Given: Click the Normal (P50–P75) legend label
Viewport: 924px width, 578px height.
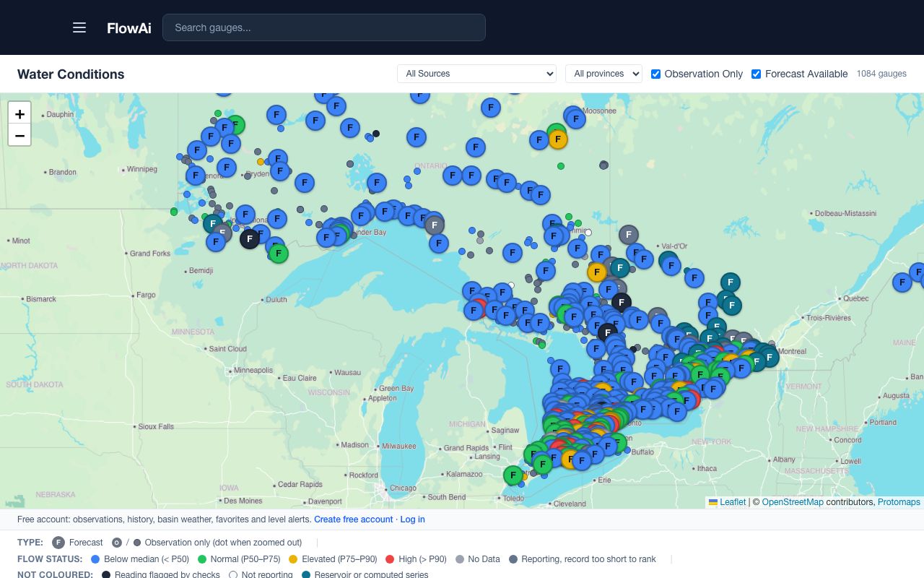Looking at the screenshot, I should [x=245, y=559].
